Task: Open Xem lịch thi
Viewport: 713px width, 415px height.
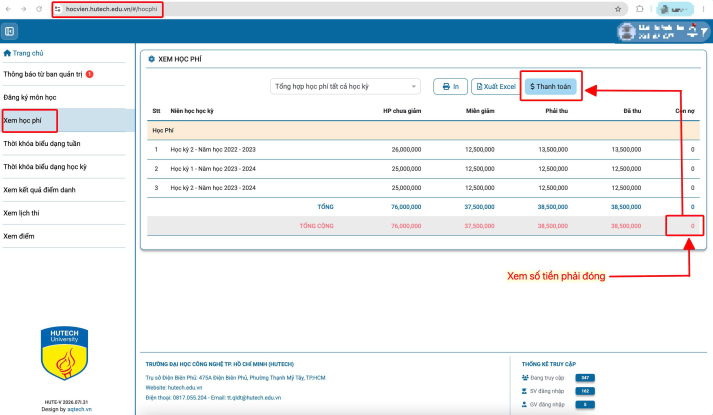Action: (x=21, y=213)
